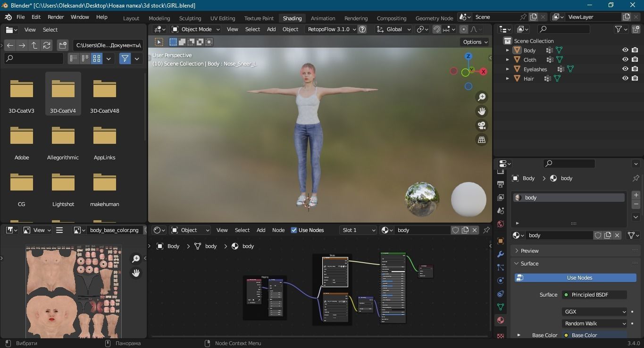Hide the Cloth object in viewport
The width and height of the screenshot is (644, 348).
click(625, 59)
